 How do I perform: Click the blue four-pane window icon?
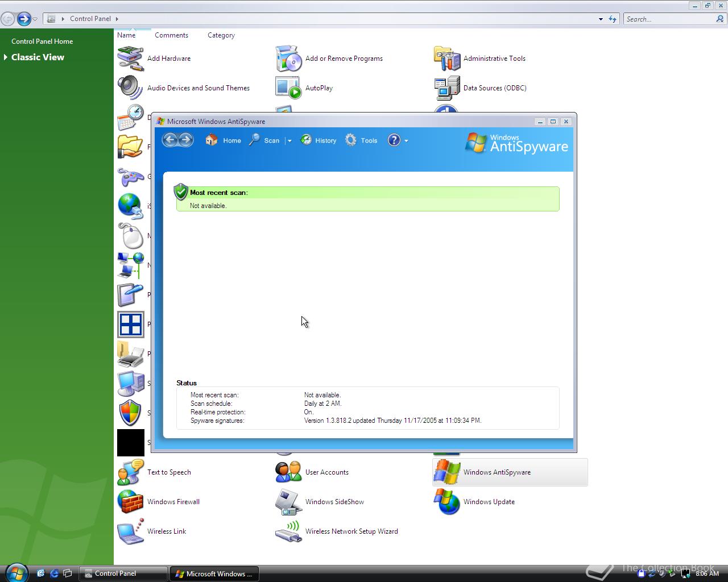[130, 325]
